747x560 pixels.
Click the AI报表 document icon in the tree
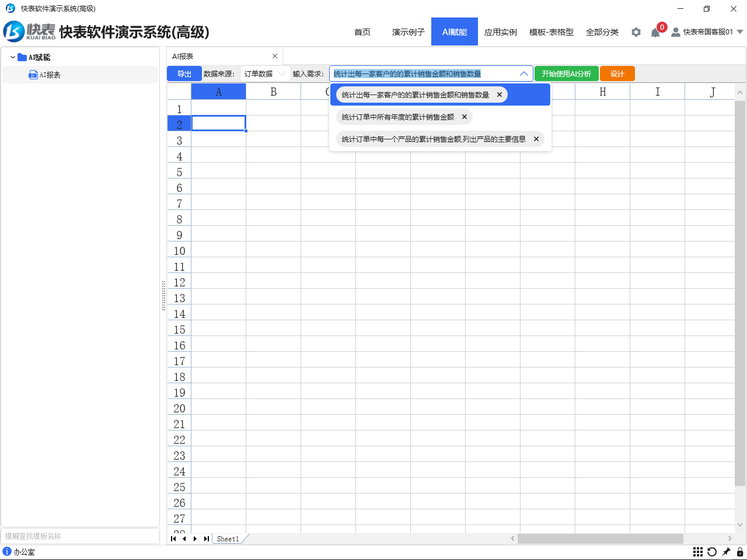pyautogui.click(x=33, y=75)
